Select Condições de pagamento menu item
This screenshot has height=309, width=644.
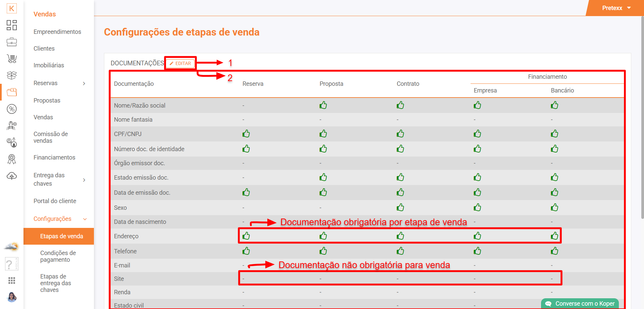[58, 256]
